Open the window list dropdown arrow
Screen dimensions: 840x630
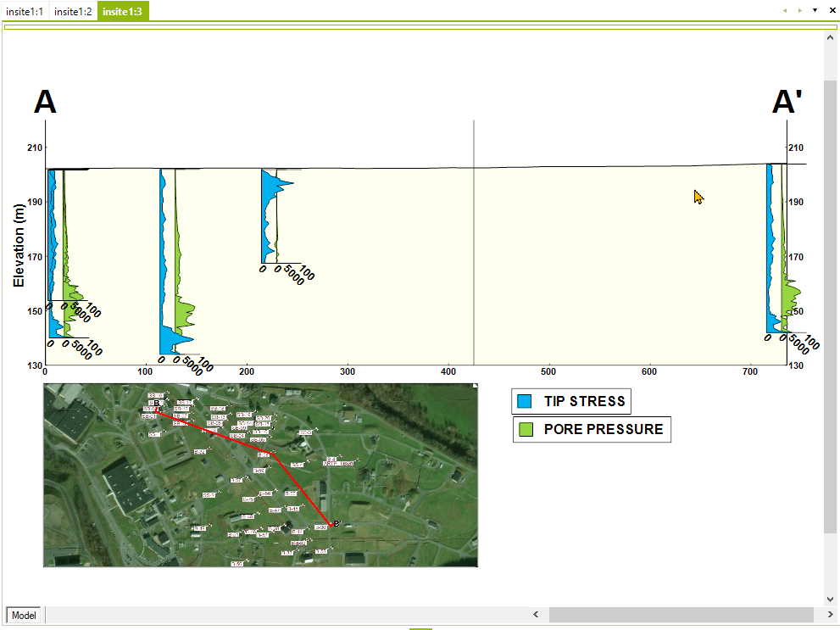pyautogui.click(x=815, y=10)
